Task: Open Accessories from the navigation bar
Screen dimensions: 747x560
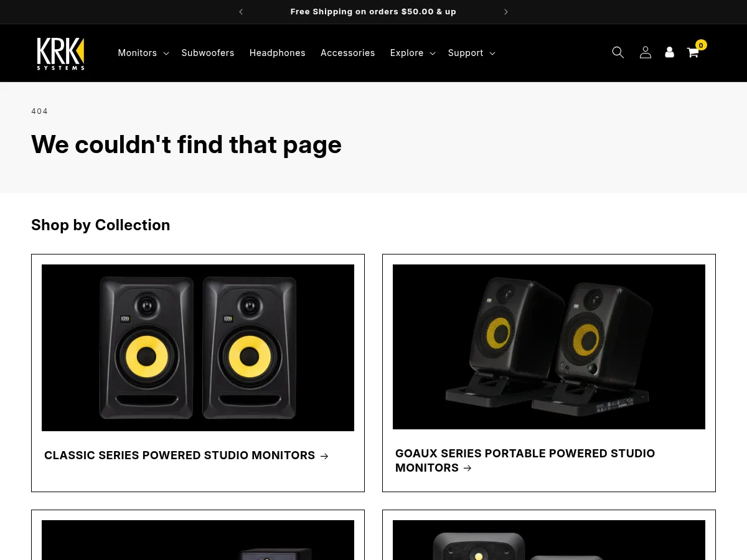Action: point(347,53)
